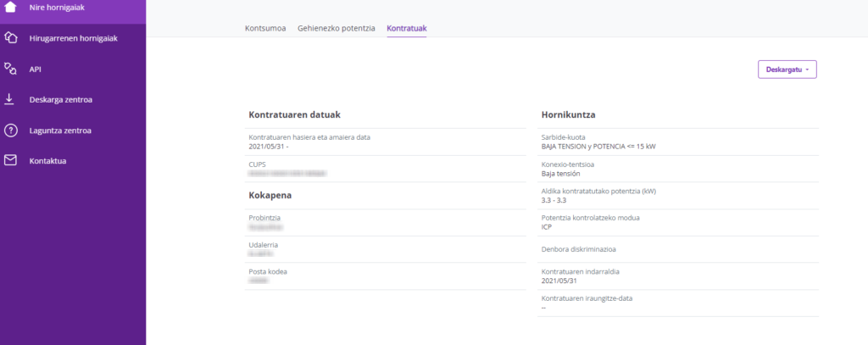Open the Kontaktua text link
This screenshot has height=345, width=868.
47,161
